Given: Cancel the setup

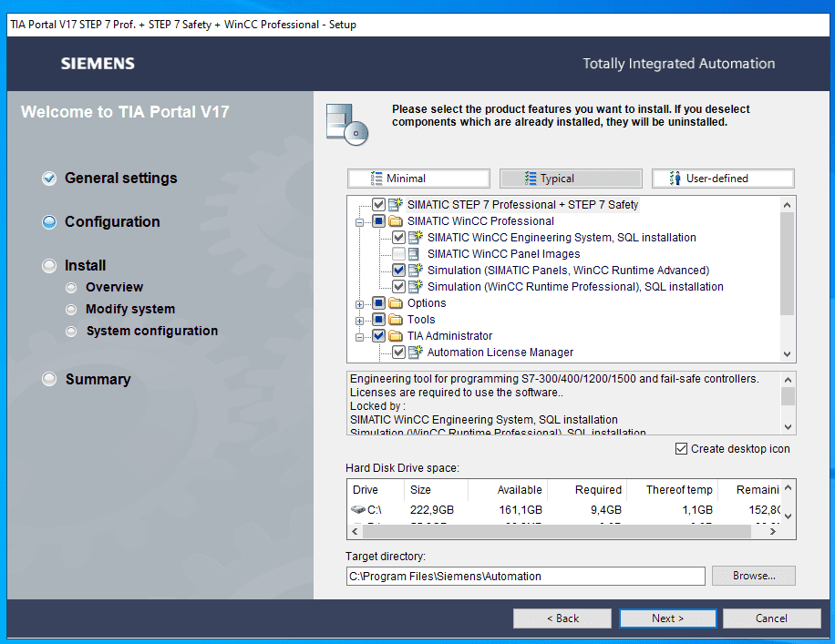Looking at the screenshot, I should pyautogui.click(x=771, y=618).
